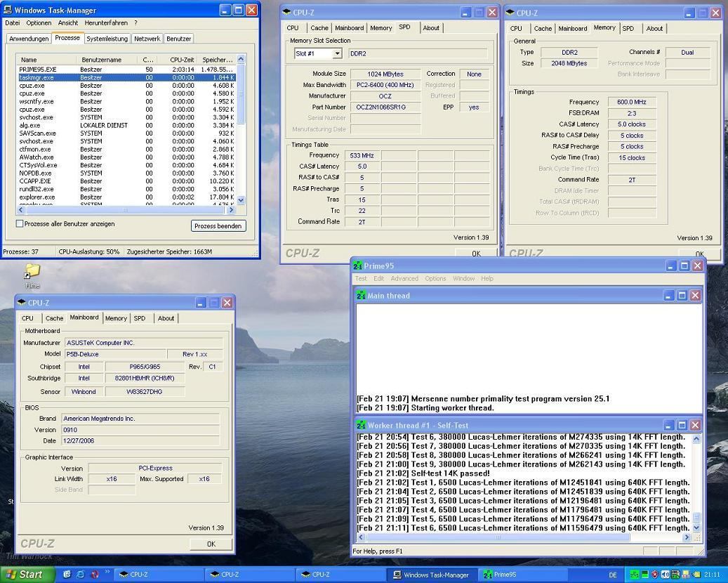Open the Optionen menu in Task-Manager

pyautogui.click(x=39, y=22)
